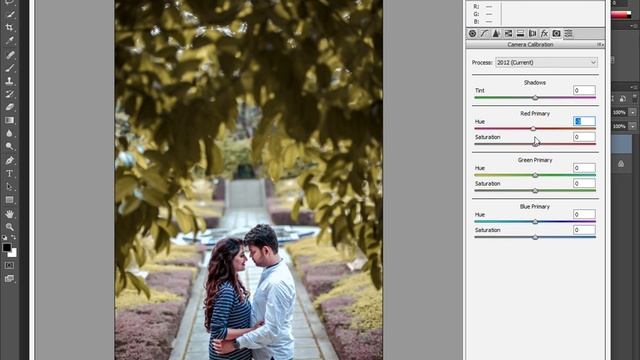Click the Green Primary Hue slider handle
Image resolution: width=640 pixels, height=360 pixels.
tap(535, 175)
